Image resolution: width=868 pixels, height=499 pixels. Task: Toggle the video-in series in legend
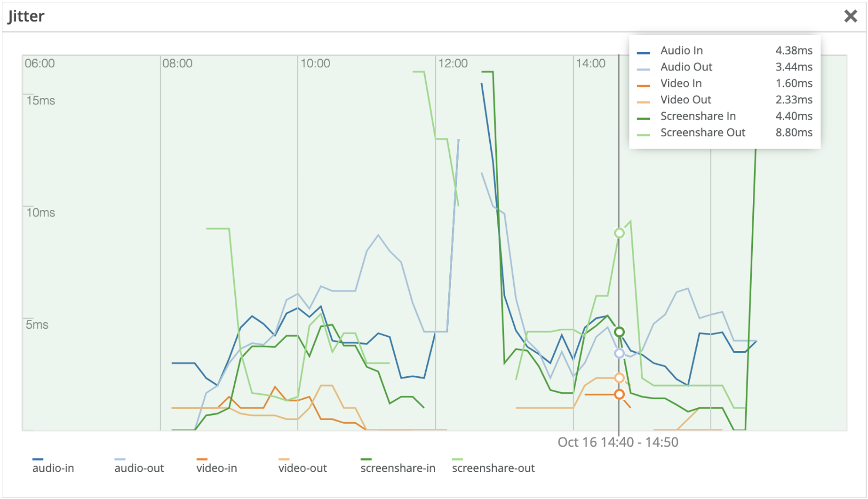pyautogui.click(x=216, y=468)
